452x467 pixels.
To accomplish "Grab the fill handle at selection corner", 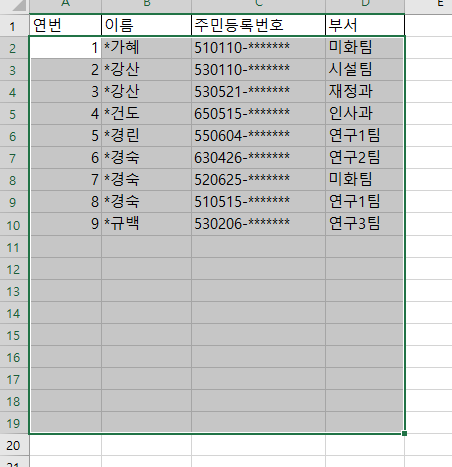I will [x=404, y=433].
